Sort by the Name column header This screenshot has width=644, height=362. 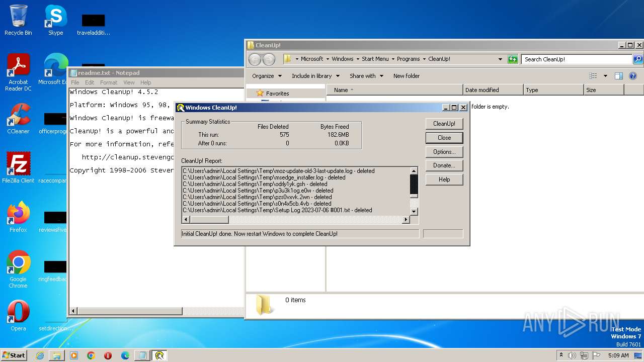tap(394, 90)
